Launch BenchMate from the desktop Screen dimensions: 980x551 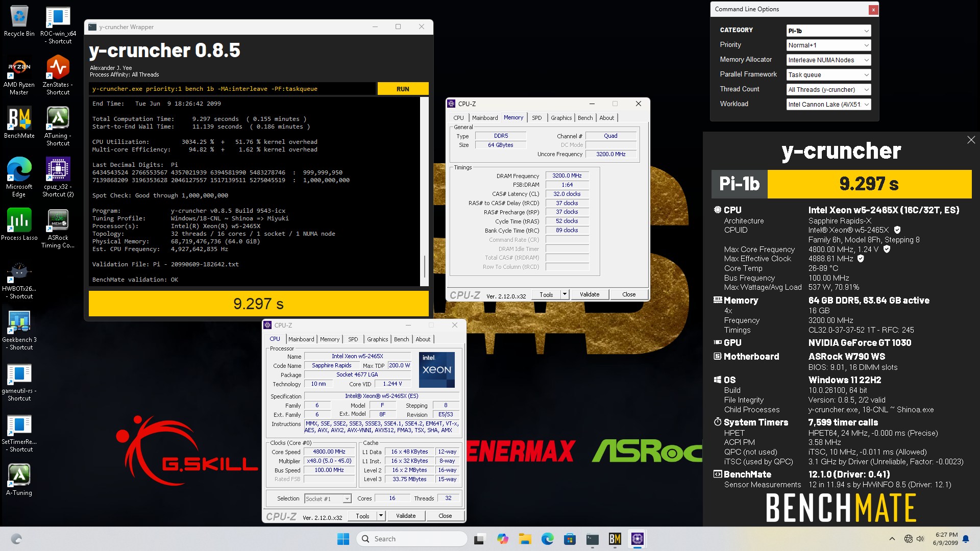(x=19, y=122)
